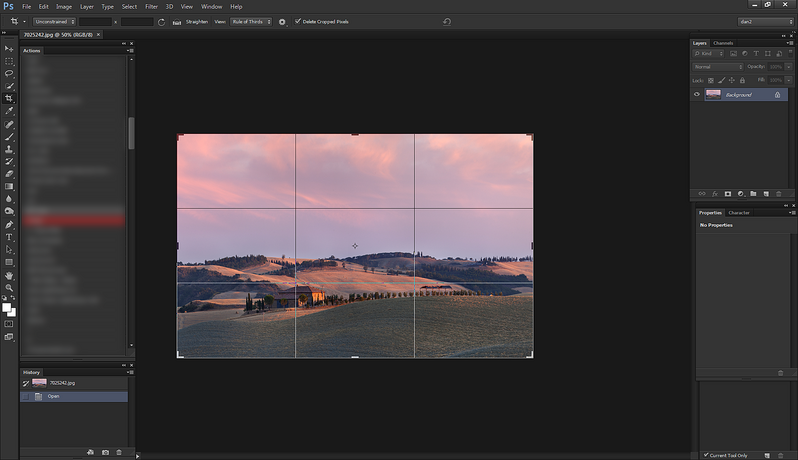
Task: Select the Rectangular Marquee tool
Action: pyautogui.click(x=9, y=61)
